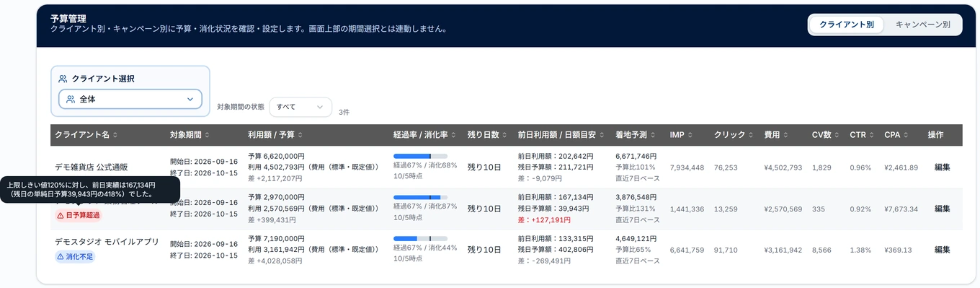Image resolution: width=980 pixels, height=288 pixels.
Task: Sort by クリック column arrows
Action: point(752,135)
